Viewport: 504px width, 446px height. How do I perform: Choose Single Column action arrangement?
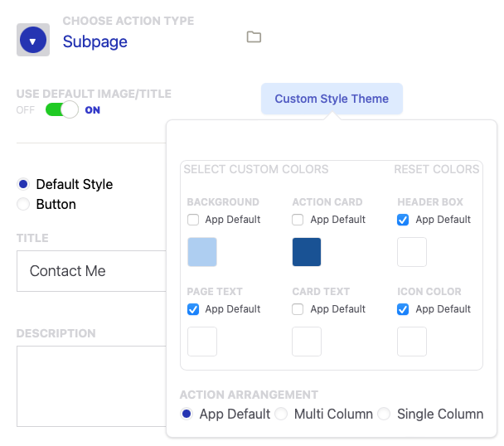[384, 414]
